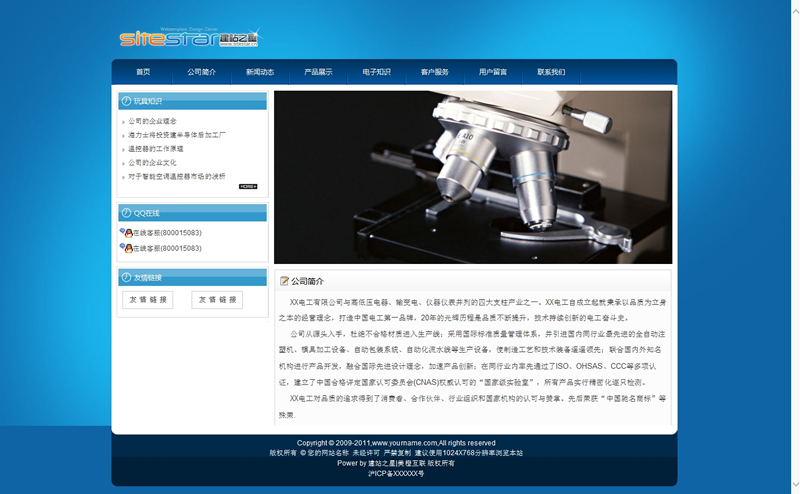
Task: Open 用户留言 from the navigation bar
Action: point(492,72)
